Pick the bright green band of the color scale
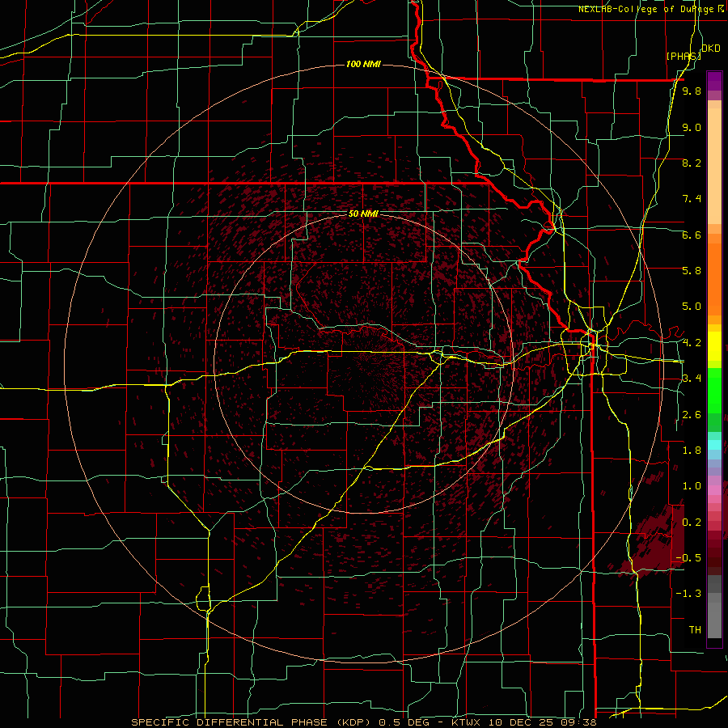728x728 pixels. pyautogui.click(x=714, y=390)
